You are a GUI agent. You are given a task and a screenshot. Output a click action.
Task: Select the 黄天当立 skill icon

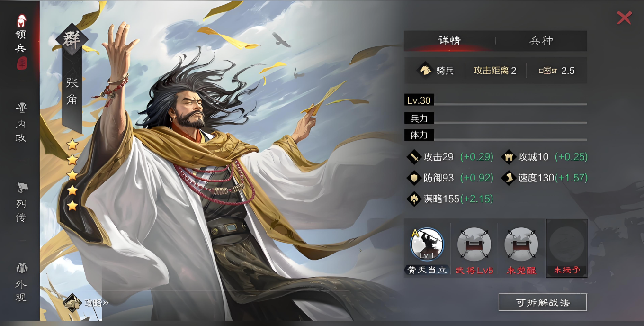(x=427, y=244)
